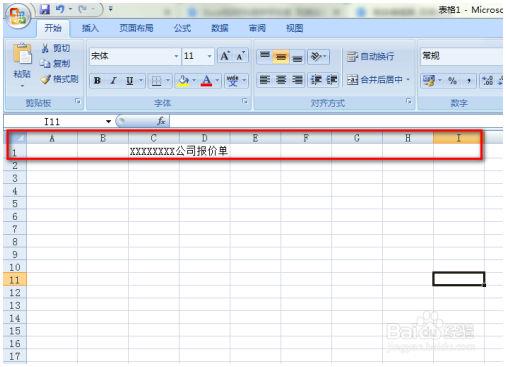
Task: Click the Increase Font Size icon
Action: click(x=225, y=56)
